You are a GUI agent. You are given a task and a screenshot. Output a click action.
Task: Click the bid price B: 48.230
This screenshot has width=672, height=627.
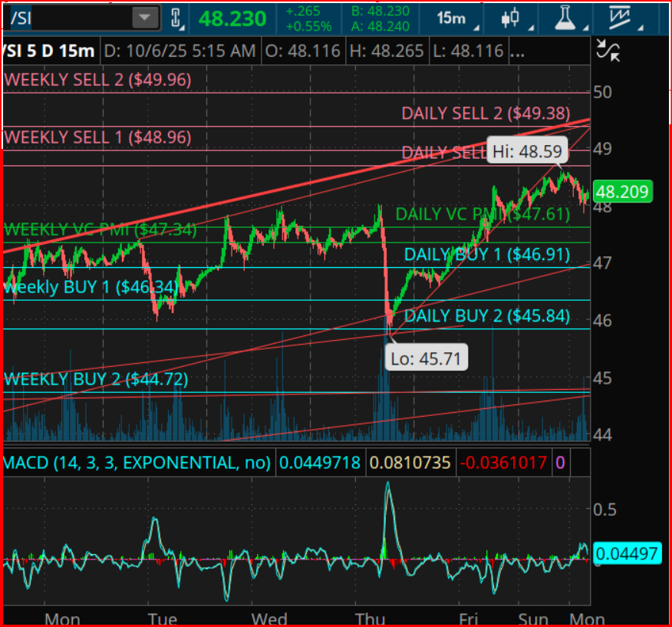tap(379, 11)
